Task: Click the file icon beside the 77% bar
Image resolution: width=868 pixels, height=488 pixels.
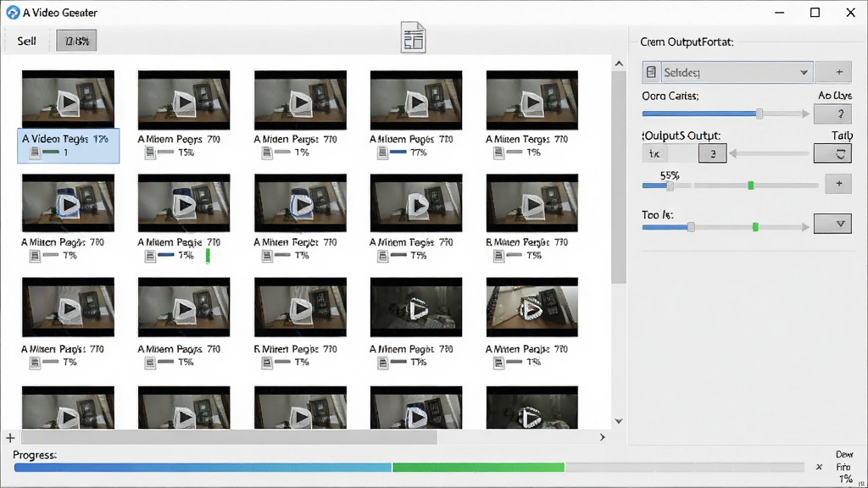Action: (382, 152)
